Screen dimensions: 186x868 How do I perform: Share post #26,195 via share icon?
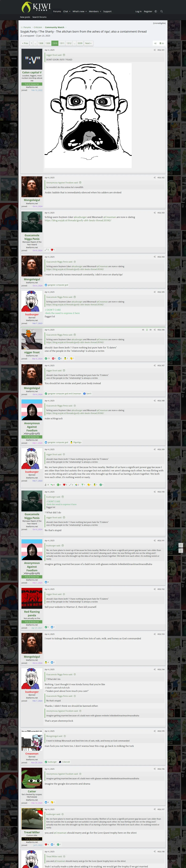[155, 731]
